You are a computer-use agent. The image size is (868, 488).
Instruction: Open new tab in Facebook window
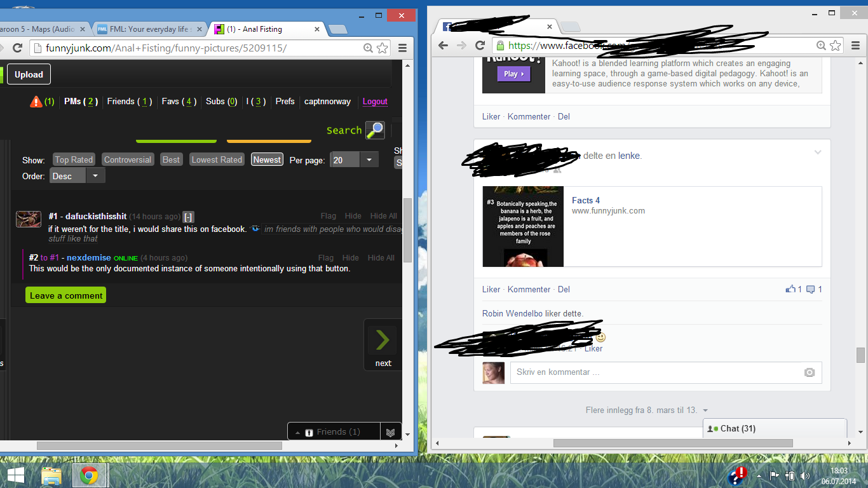tap(570, 27)
